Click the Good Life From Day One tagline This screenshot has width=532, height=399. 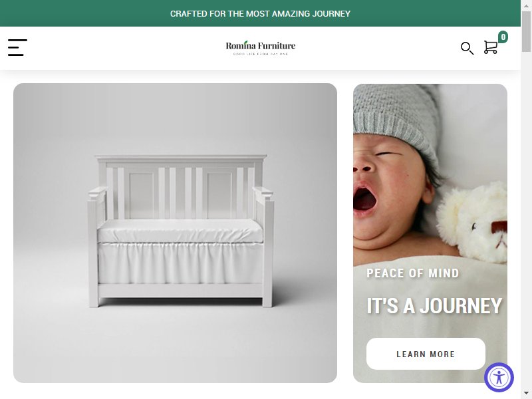point(261,54)
